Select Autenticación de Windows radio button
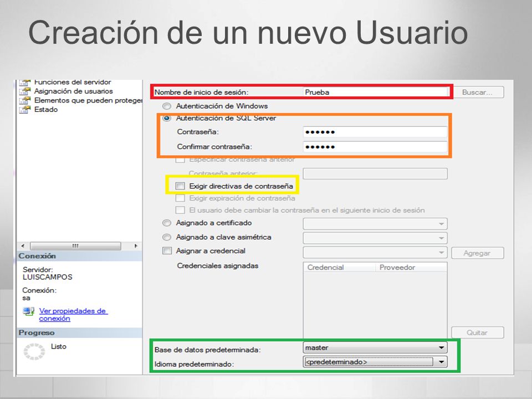The image size is (532, 399). [167, 106]
